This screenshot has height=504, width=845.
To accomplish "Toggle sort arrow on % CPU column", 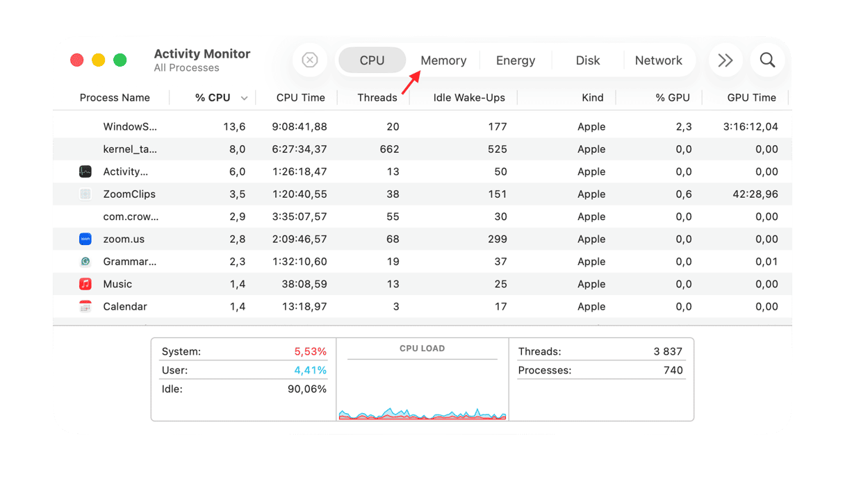I will coord(244,99).
